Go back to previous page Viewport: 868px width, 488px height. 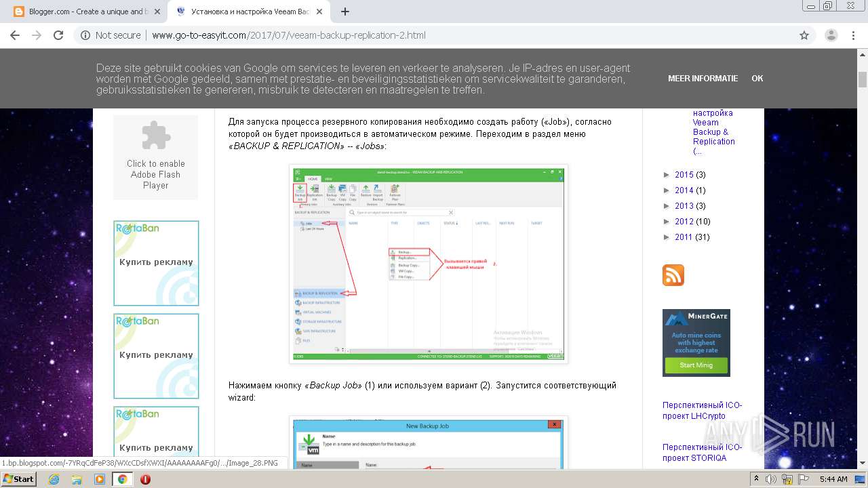15,35
